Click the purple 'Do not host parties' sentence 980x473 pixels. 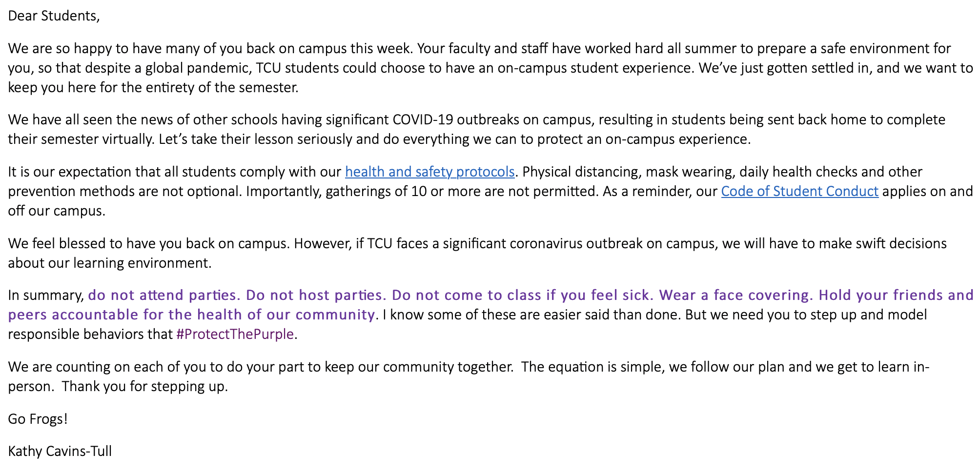click(x=316, y=296)
